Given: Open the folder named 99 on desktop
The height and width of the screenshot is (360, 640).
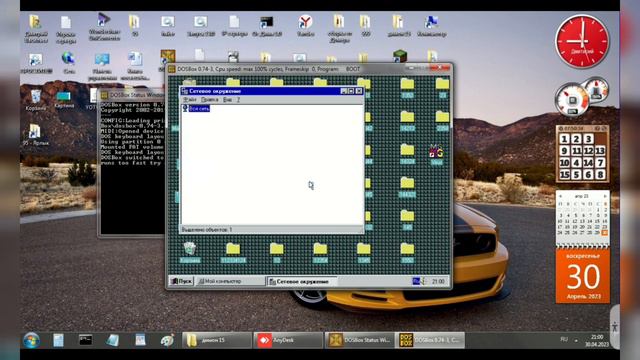Looking at the screenshot, I should 134,26.
